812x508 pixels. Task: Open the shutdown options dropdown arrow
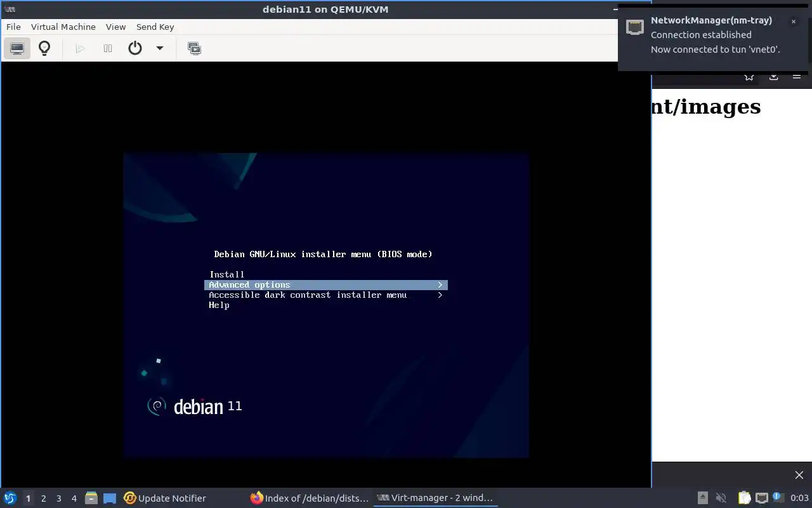click(160, 48)
